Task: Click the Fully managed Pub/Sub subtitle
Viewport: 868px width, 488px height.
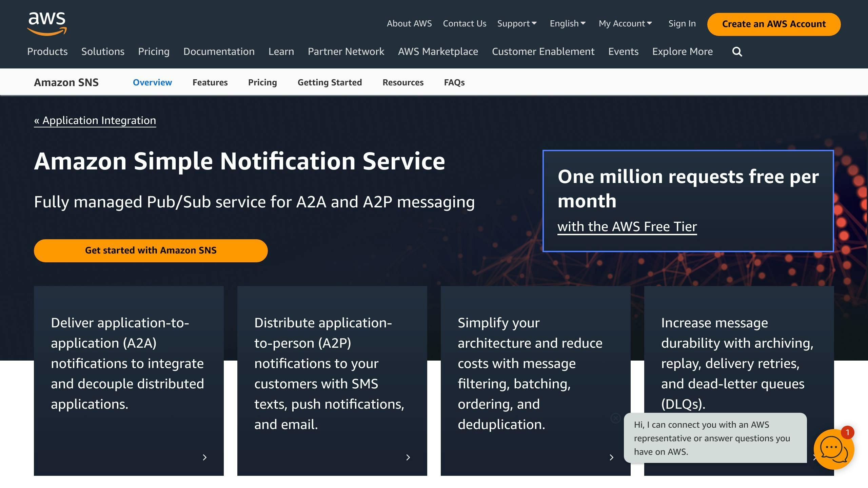Action: coord(254,202)
